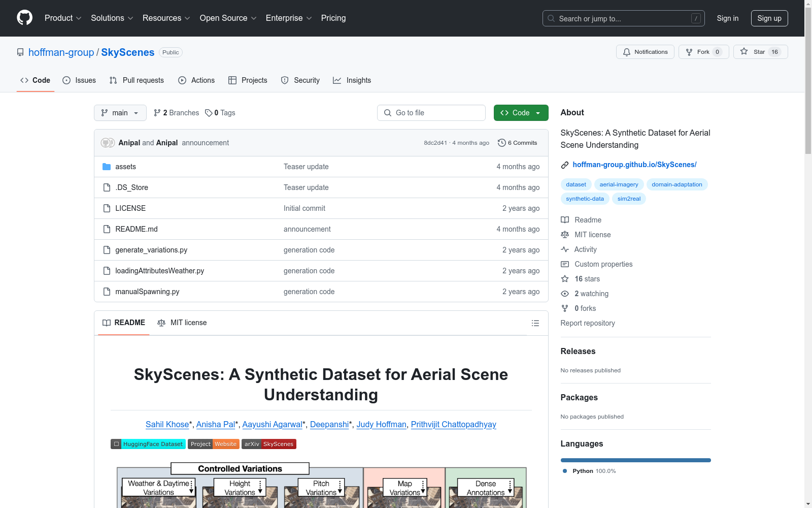The width and height of the screenshot is (812, 508).
Task: Open the Code tab
Action: click(36, 80)
